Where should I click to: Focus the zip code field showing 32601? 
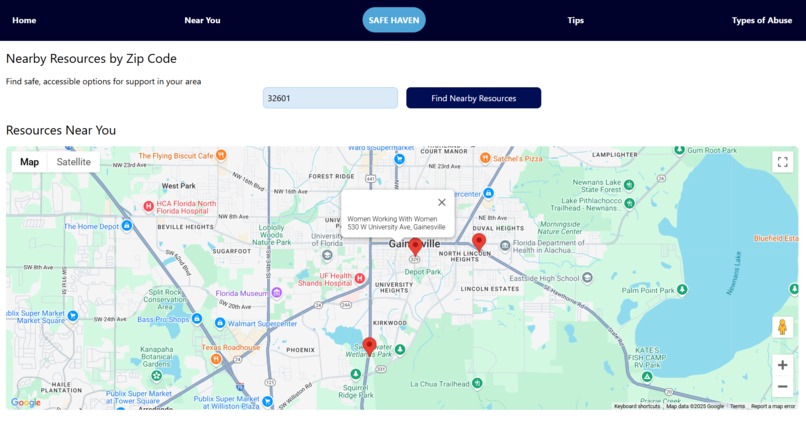click(x=330, y=98)
